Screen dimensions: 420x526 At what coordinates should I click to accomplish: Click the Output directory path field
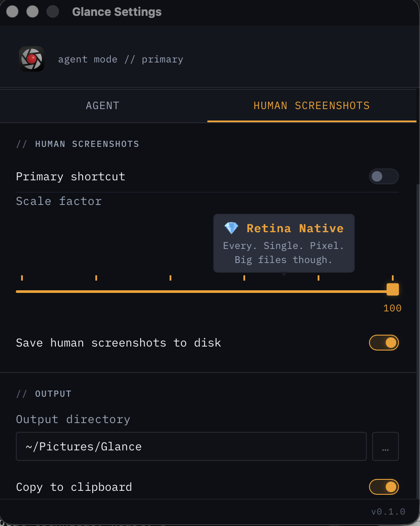point(191,446)
